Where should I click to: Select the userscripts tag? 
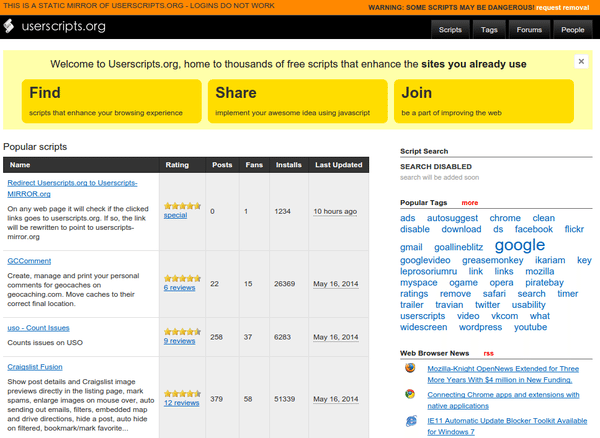(422, 316)
